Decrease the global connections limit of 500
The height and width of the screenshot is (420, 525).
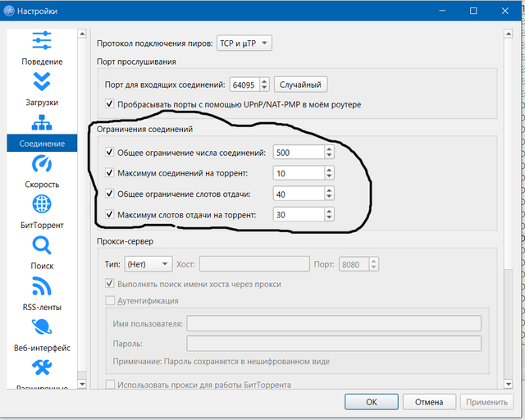tap(329, 156)
